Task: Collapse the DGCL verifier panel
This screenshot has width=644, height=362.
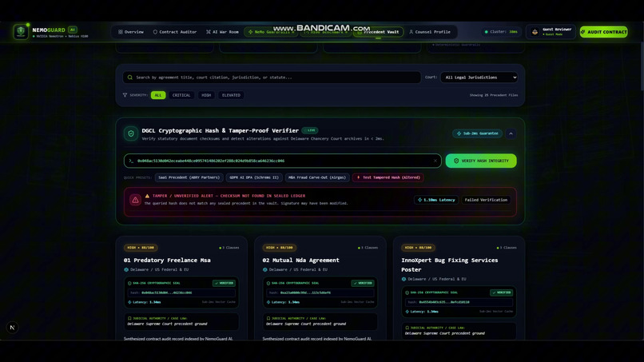Action: [511, 133]
